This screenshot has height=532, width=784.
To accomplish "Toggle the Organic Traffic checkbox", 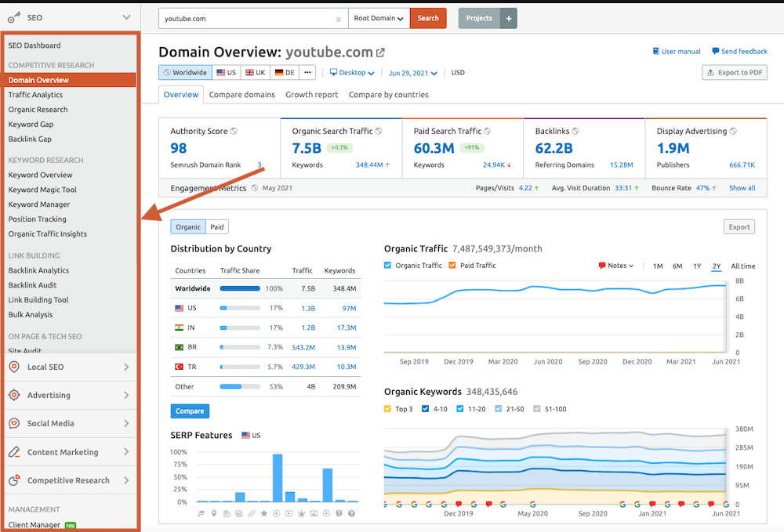I will pyautogui.click(x=387, y=266).
